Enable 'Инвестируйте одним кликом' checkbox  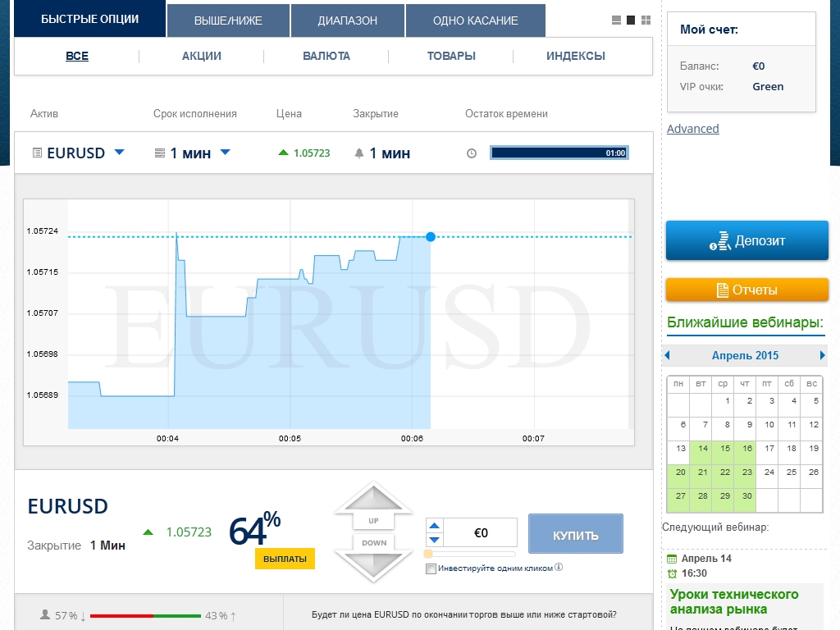431,568
